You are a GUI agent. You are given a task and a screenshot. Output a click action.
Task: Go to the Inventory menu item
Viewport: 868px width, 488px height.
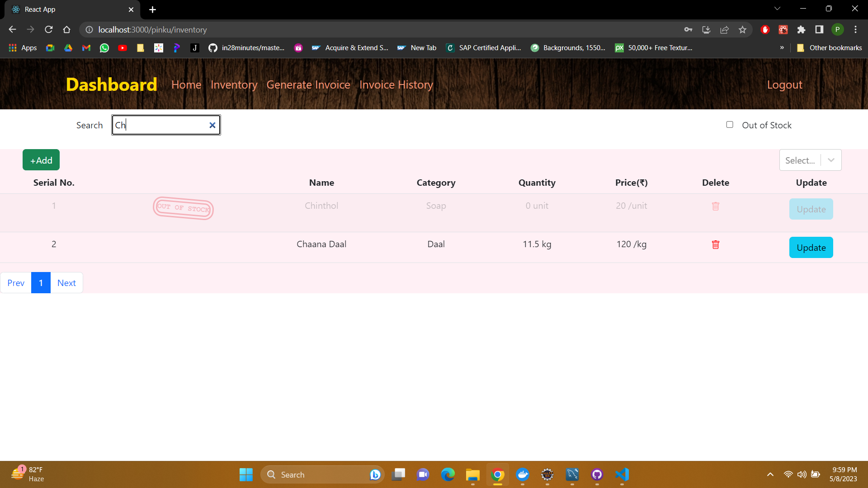(234, 84)
